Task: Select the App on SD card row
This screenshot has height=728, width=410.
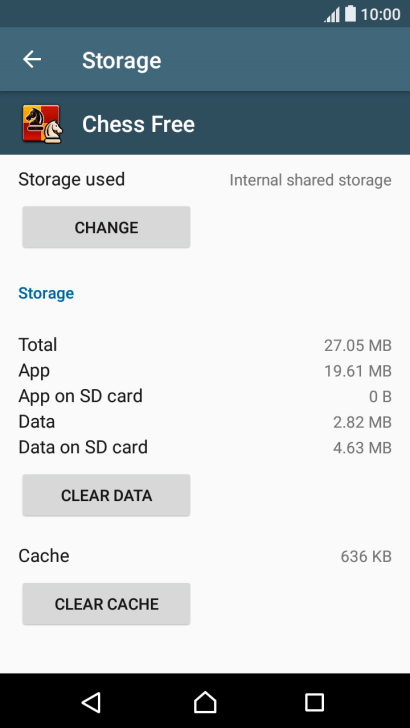Action: pos(205,396)
